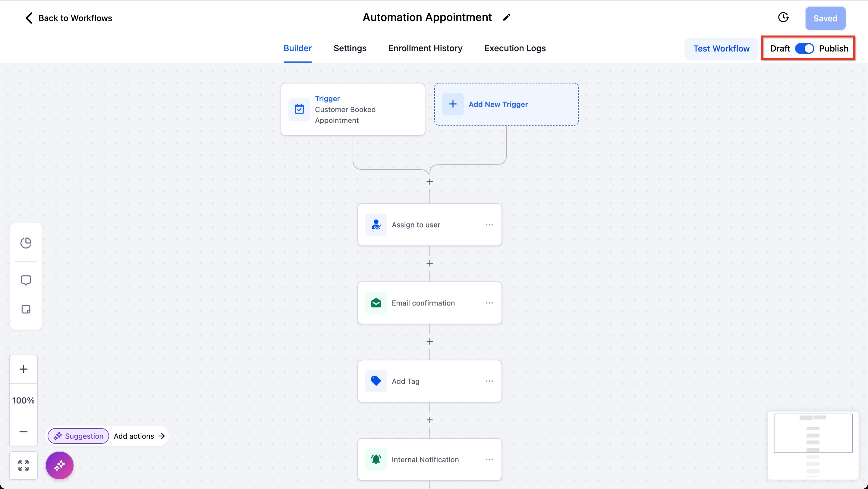Viewport: 868px width, 489px height.
Task: Open Email confirmation three-dot menu
Action: (x=489, y=303)
